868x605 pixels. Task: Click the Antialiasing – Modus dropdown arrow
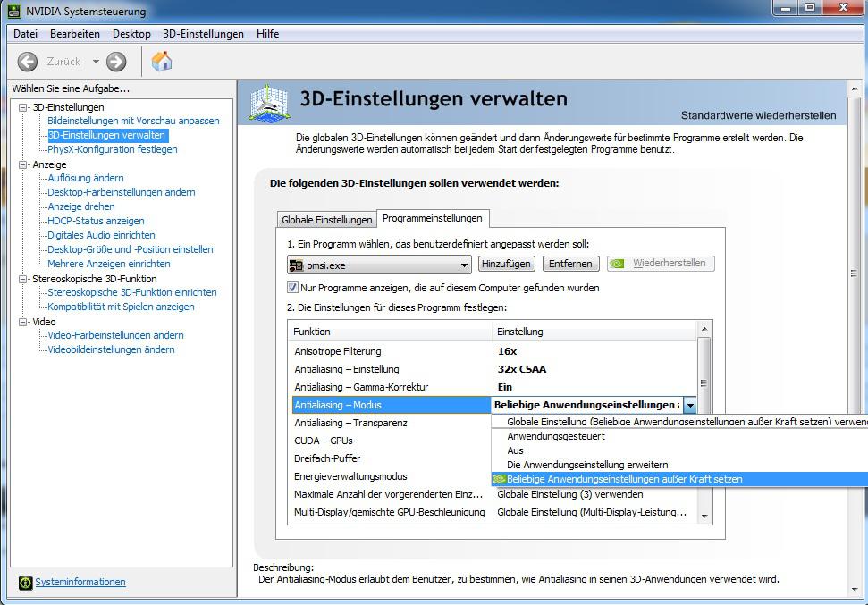[x=689, y=405]
